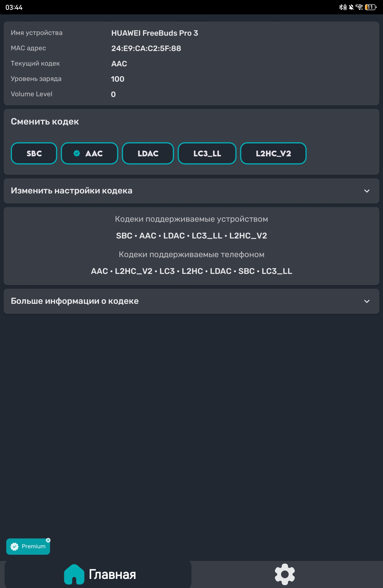Screen dimensions: 383x588
Task: Choose the LC3_LL codec
Action: click(x=207, y=153)
